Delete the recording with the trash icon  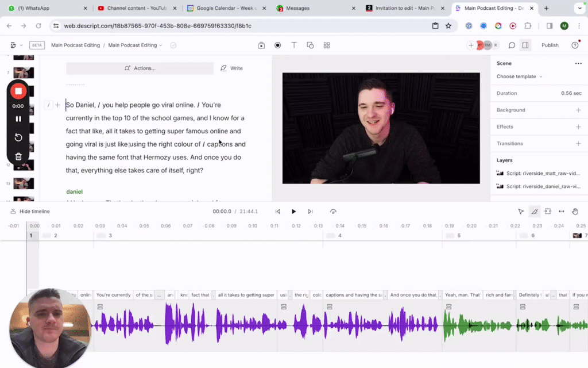tap(18, 156)
